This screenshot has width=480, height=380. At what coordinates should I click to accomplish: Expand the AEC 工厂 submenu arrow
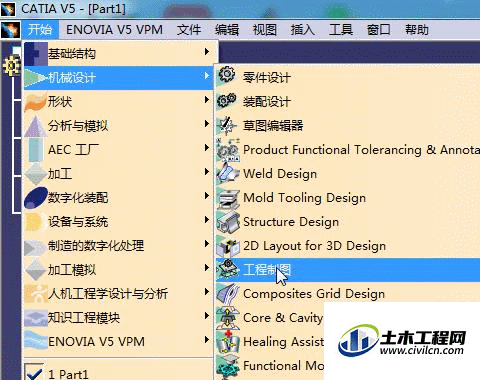207,148
